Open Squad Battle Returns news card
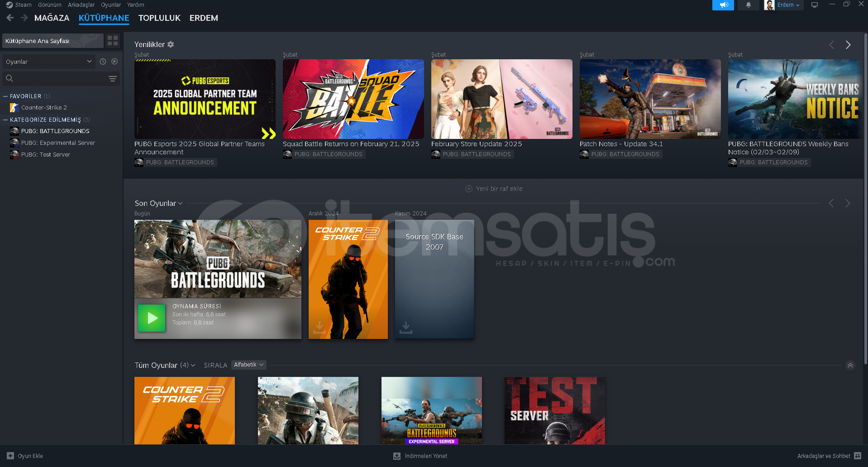The width and height of the screenshot is (868, 467). click(353, 99)
